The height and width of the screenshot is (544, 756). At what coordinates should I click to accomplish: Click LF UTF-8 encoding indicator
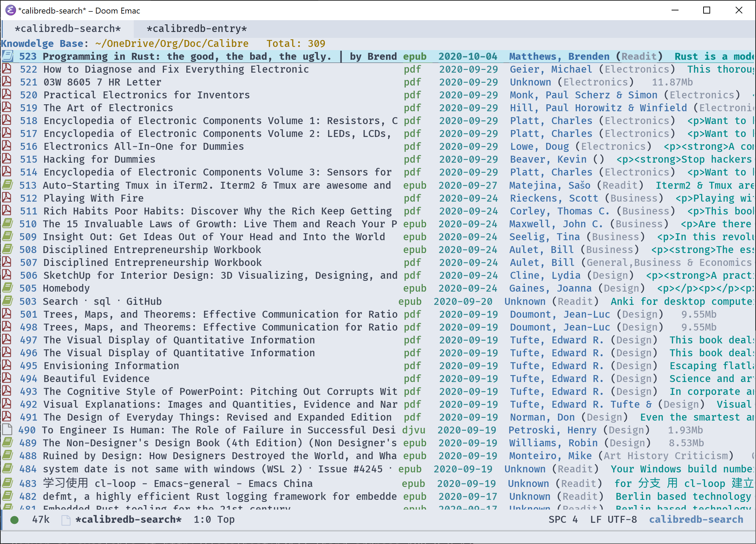614,520
